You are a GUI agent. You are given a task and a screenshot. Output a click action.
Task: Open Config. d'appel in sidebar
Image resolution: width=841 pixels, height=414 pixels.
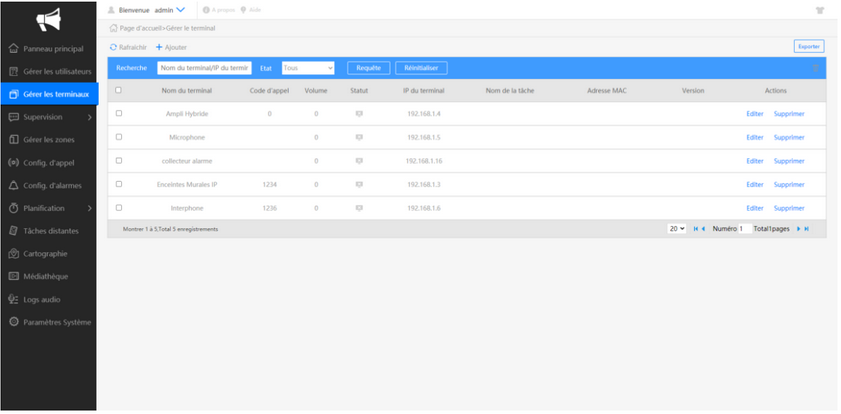click(x=49, y=162)
